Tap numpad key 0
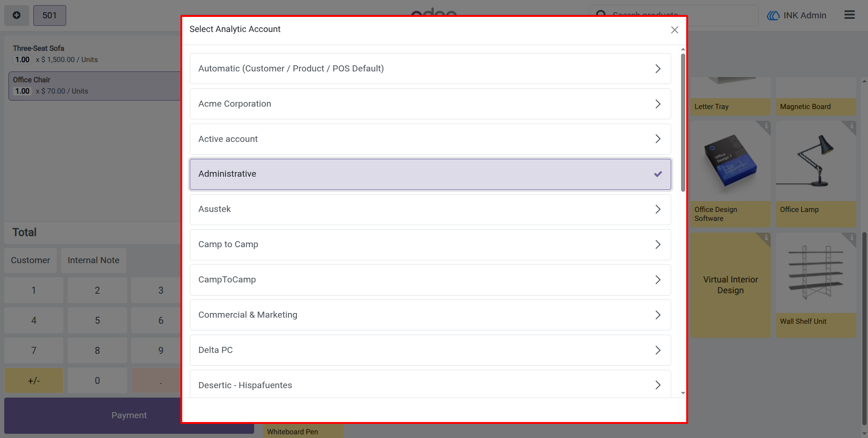This screenshot has width=868, height=438. point(97,381)
